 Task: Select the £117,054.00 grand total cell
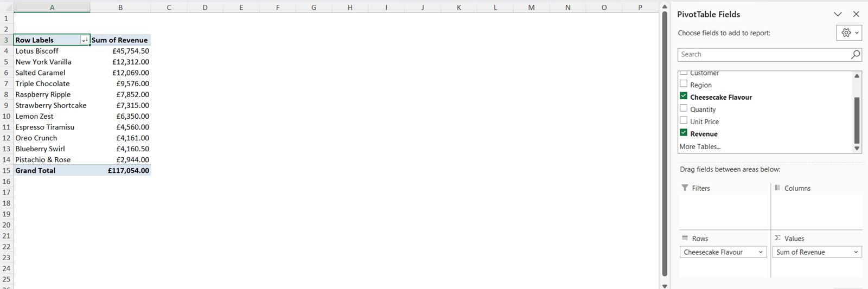tap(120, 170)
